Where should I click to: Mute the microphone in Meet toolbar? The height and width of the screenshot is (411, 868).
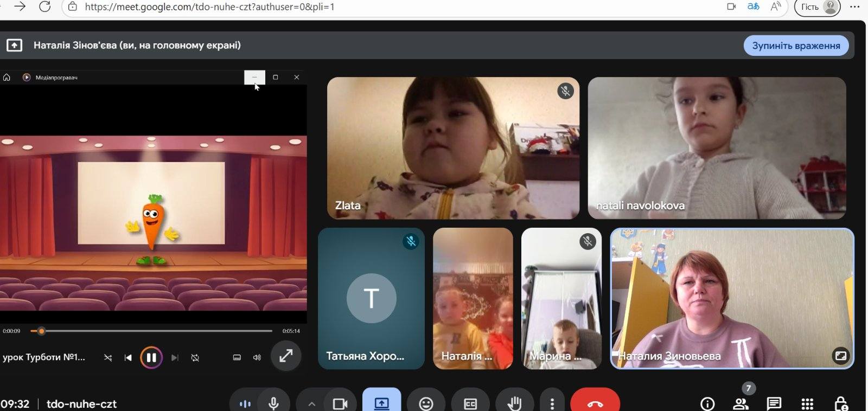point(273,403)
